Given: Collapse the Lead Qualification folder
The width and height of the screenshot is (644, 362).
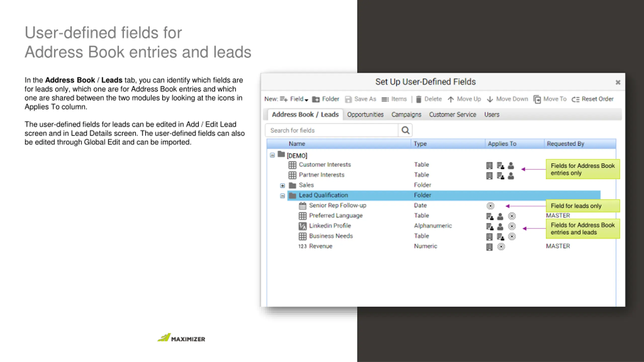Looking at the screenshot, I should tap(283, 196).
